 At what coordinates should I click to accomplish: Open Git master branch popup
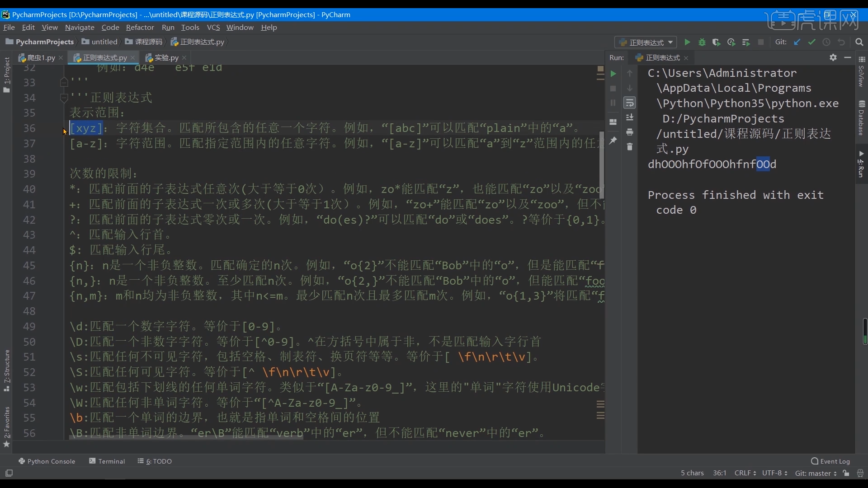(816, 473)
